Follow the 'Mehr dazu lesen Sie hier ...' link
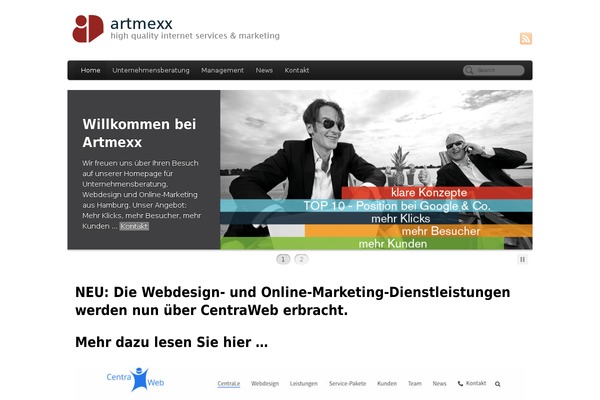This screenshot has width=600, height=400. click(171, 342)
